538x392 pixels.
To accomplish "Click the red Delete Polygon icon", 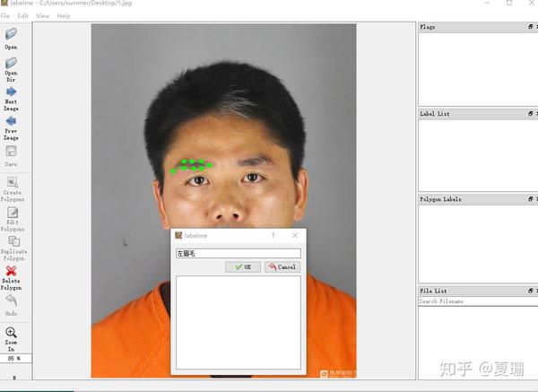I will point(11,271).
